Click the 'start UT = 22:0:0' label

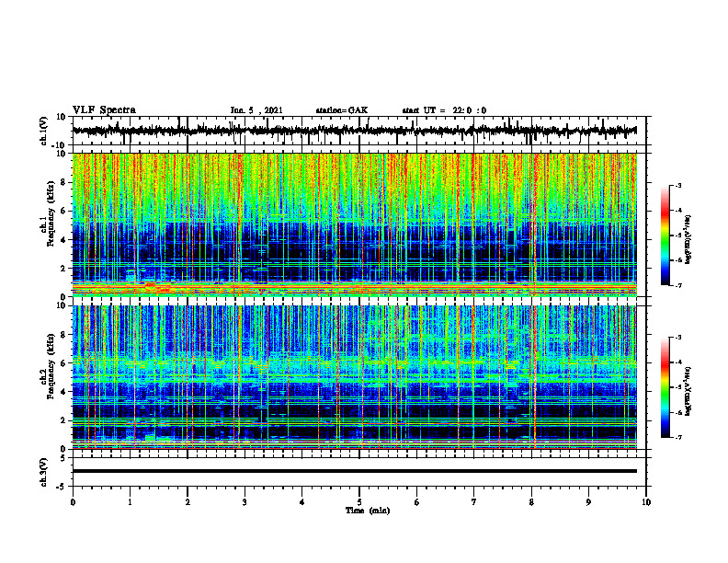pos(444,110)
